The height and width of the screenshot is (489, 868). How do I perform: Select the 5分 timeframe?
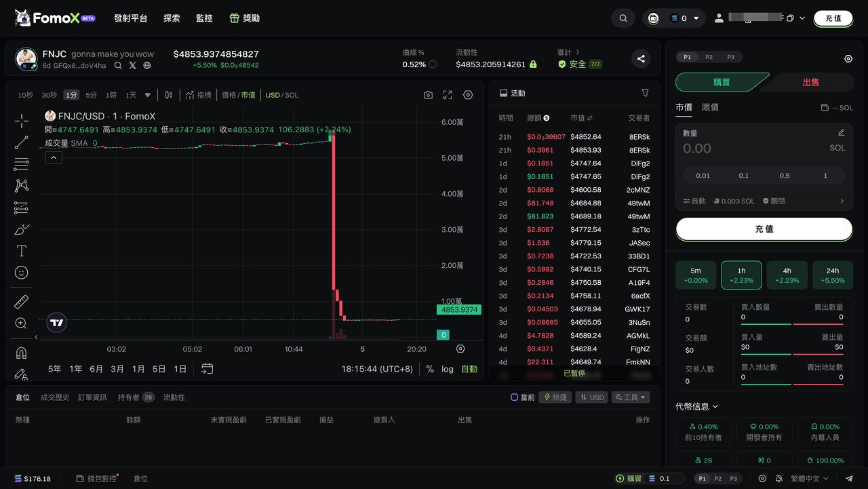tap(91, 95)
